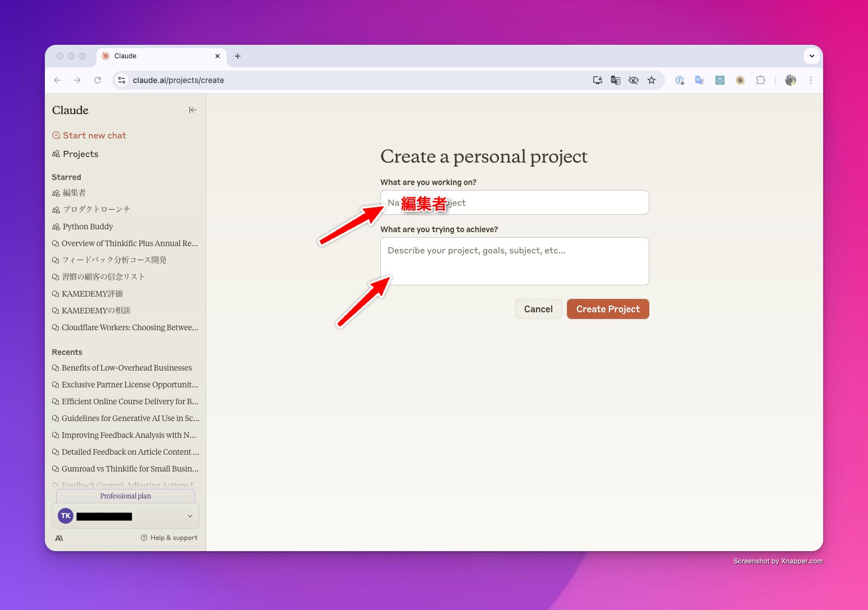Click install app icon in address bar
868x610 pixels.
click(x=598, y=80)
